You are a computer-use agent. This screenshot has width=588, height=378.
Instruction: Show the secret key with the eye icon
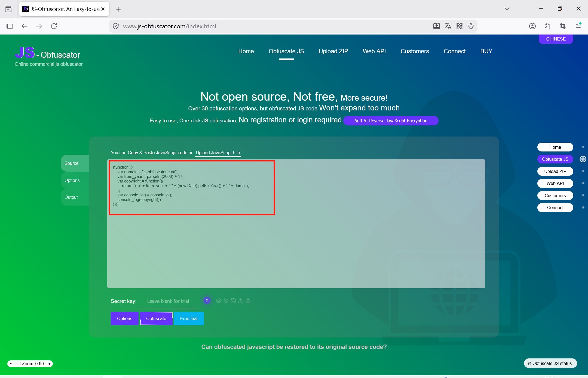pyautogui.click(x=219, y=301)
